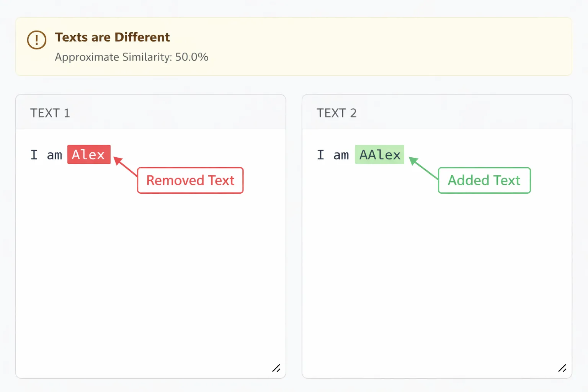The height and width of the screenshot is (392, 588).
Task: Click the red arrow pointing to Alex
Action: [x=125, y=166]
